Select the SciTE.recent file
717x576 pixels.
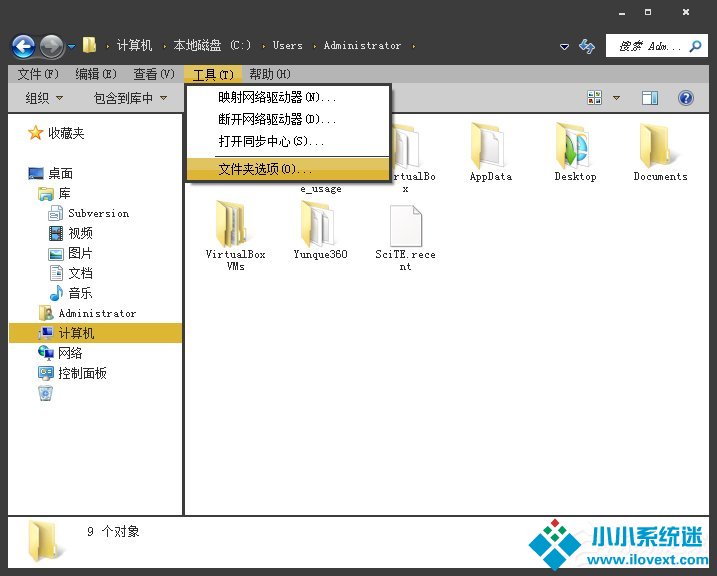click(x=405, y=238)
